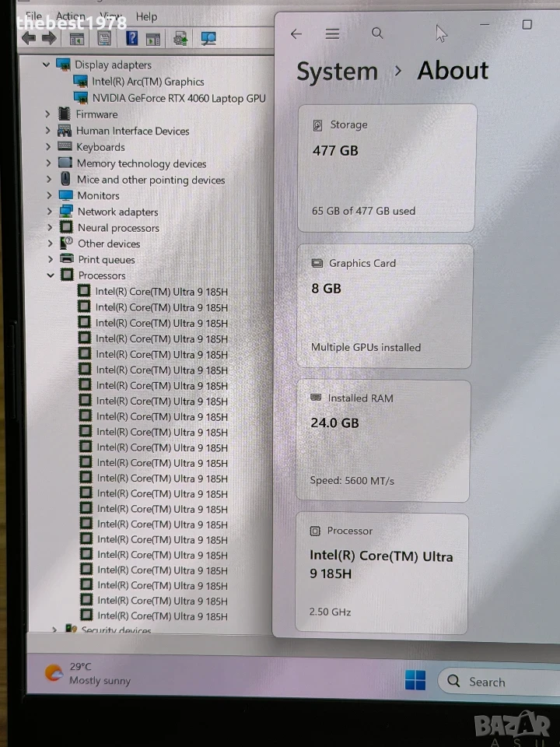Collapse the Processors tree node
This screenshot has height=747, width=560.
tap(51, 275)
